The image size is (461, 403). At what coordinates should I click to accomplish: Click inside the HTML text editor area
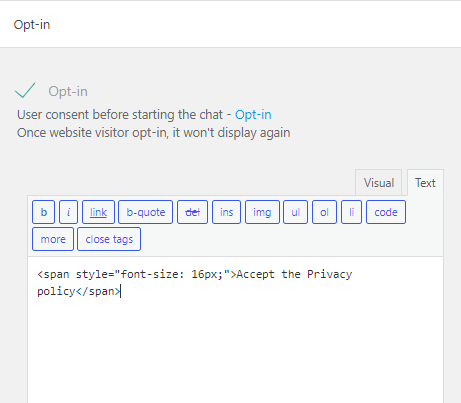pyautogui.click(x=235, y=330)
